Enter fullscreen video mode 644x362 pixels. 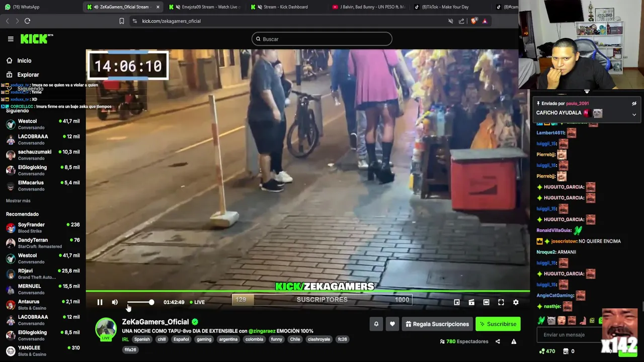coord(501,302)
